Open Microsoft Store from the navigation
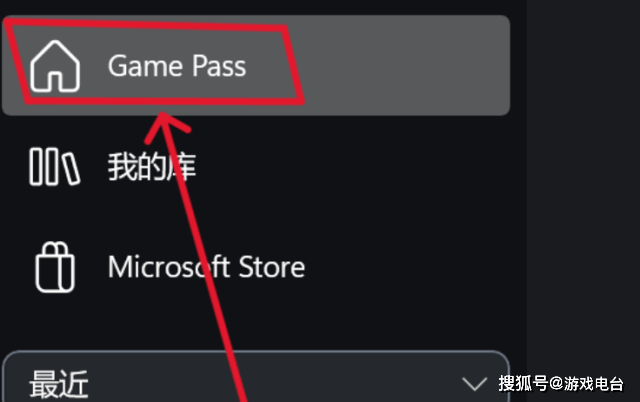 256,267
